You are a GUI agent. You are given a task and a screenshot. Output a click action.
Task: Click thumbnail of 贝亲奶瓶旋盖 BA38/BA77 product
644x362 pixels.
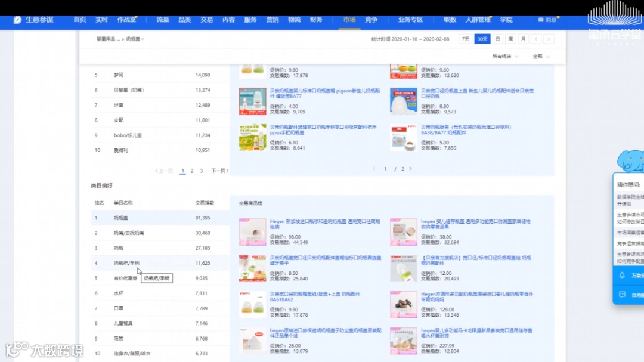[x=403, y=138]
